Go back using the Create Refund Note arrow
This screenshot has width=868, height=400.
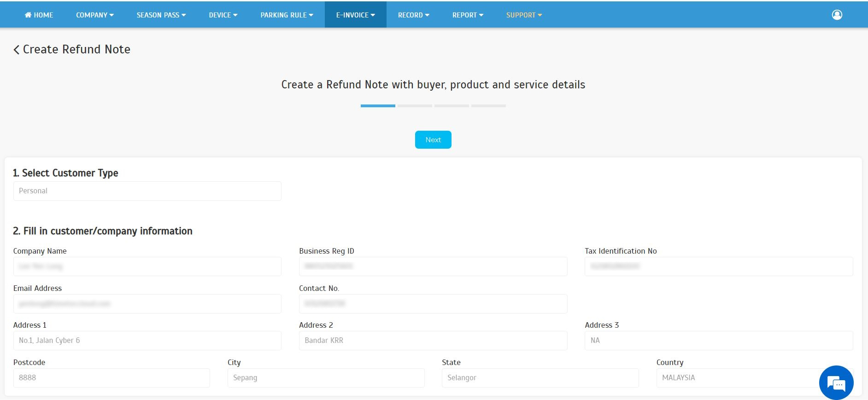(17, 50)
